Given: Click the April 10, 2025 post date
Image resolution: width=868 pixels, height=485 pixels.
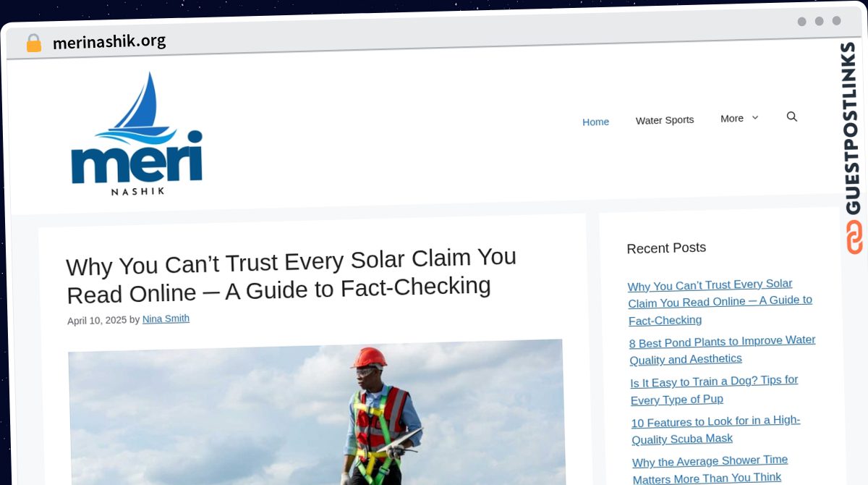Looking at the screenshot, I should coord(97,320).
